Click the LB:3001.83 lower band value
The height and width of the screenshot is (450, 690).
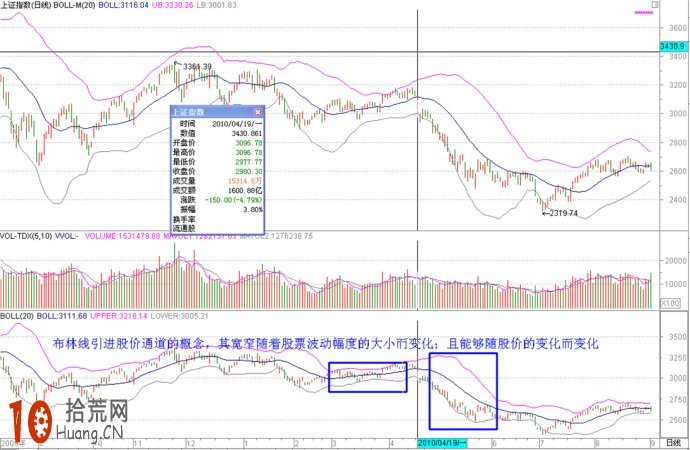pyautogui.click(x=216, y=5)
